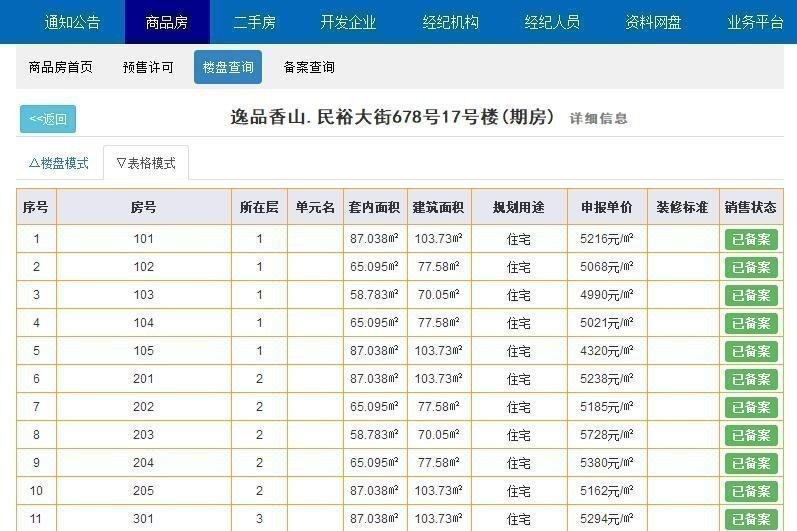Click the 房号 column header
797x531 pixels.
click(143, 207)
